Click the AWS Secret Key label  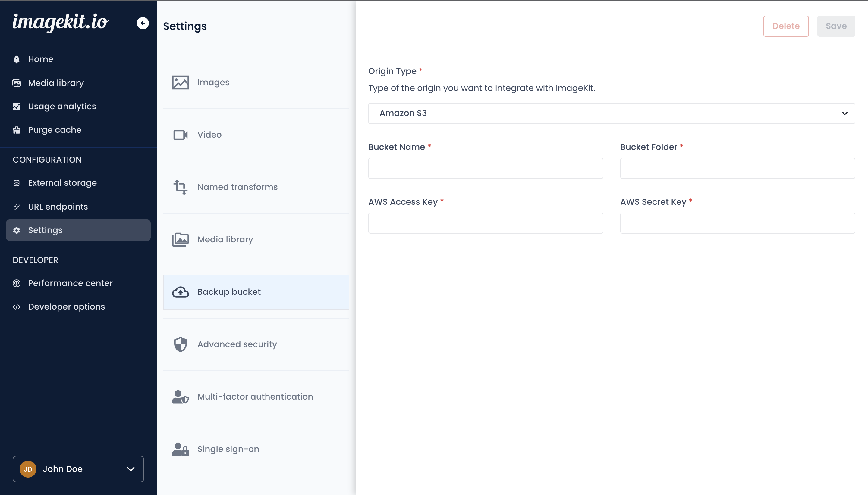click(653, 202)
